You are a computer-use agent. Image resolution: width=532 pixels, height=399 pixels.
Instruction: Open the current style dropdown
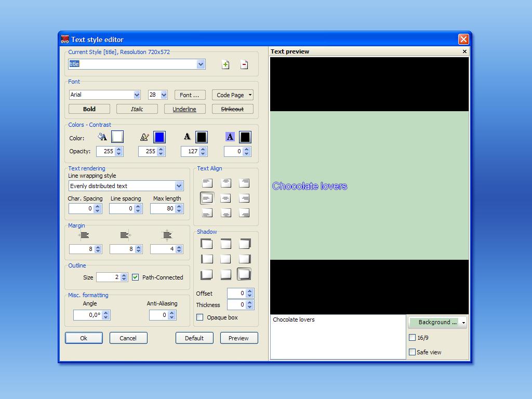pyautogui.click(x=201, y=64)
